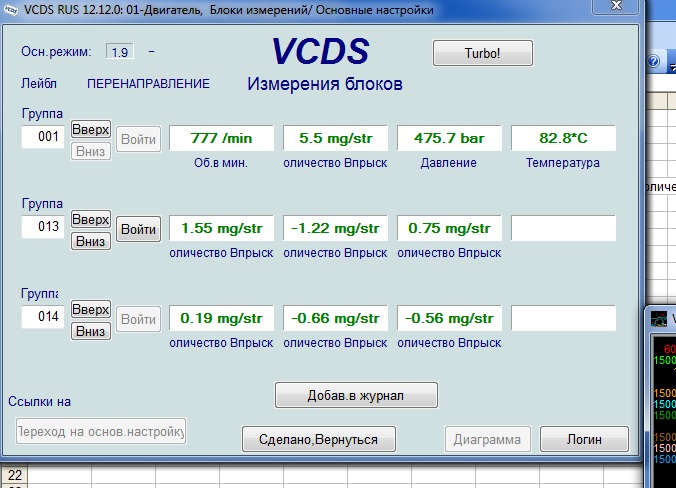Screen dimensions: 676x488
Task: Click the empty fourth field of group 013
Action: coord(563,228)
